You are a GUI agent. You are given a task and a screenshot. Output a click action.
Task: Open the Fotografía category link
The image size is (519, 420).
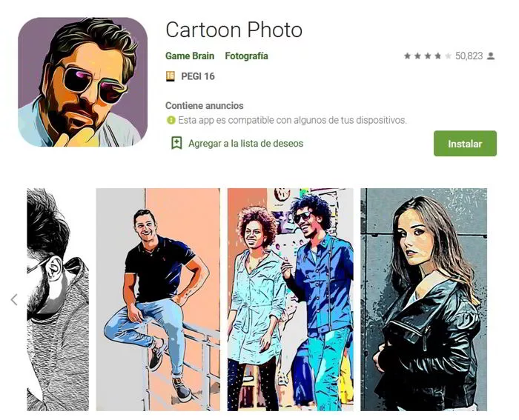[246, 56]
